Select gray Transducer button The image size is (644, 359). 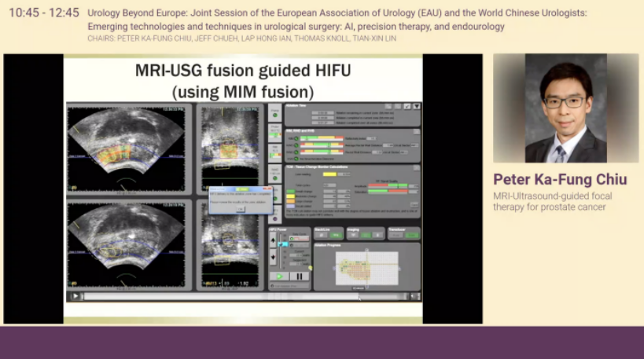coord(396,235)
